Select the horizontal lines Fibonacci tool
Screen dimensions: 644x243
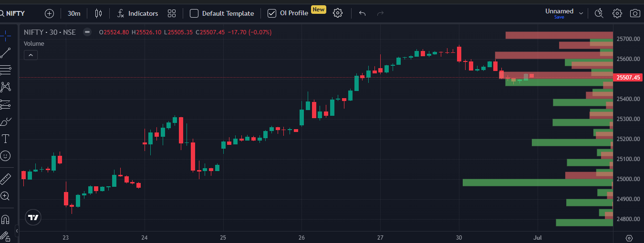click(x=6, y=70)
